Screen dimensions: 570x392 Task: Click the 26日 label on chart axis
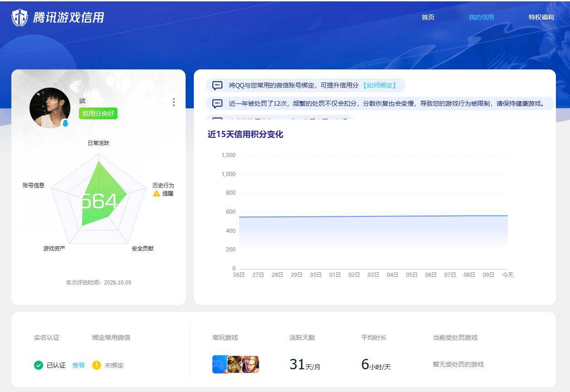point(239,274)
